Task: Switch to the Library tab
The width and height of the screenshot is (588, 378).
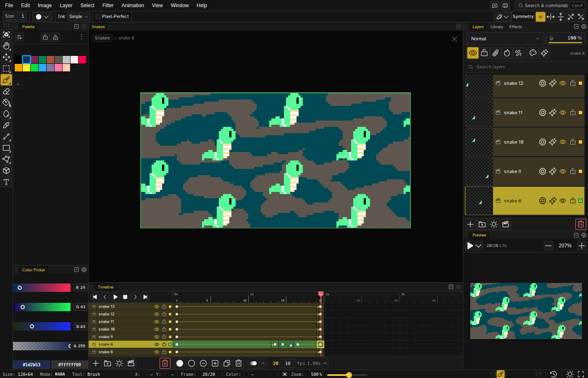Action: (496, 27)
